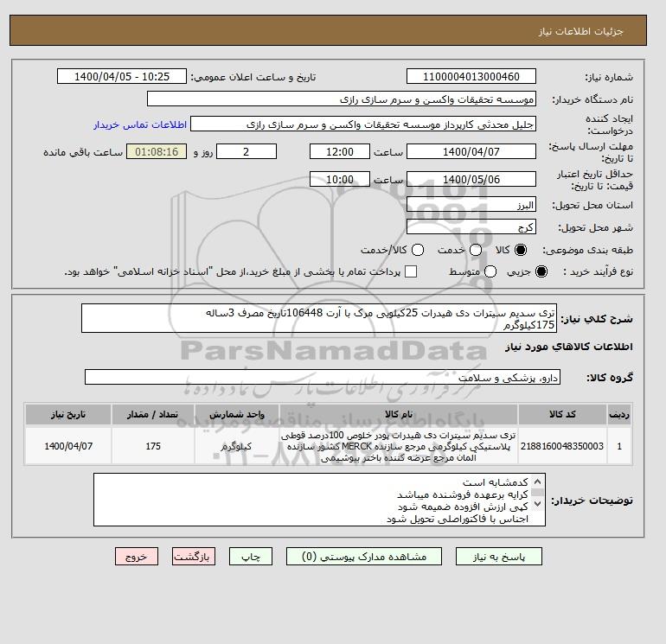The height and width of the screenshot is (644, 666).
Task: Click the اجناس با فاکتوراصلی تحویل شود note
Action: tap(458, 520)
